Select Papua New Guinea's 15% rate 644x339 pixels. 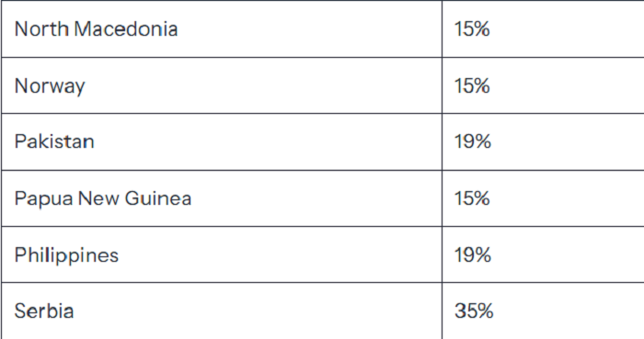[472, 198]
